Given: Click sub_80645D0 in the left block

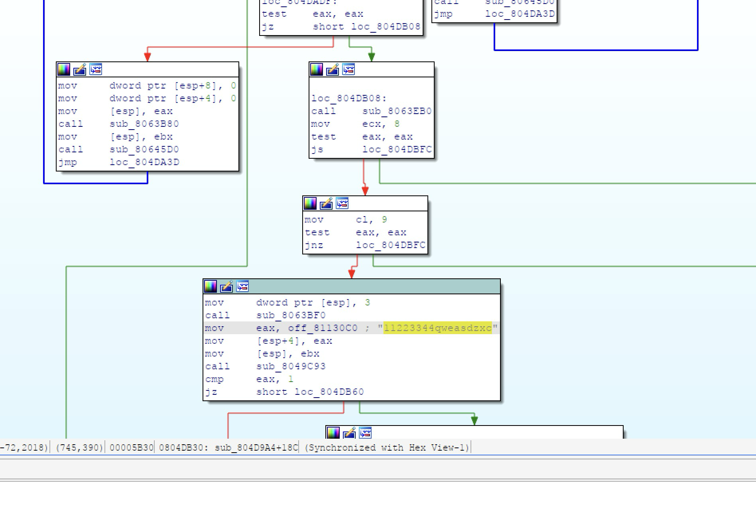Looking at the screenshot, I should click(x=144, y=150).
